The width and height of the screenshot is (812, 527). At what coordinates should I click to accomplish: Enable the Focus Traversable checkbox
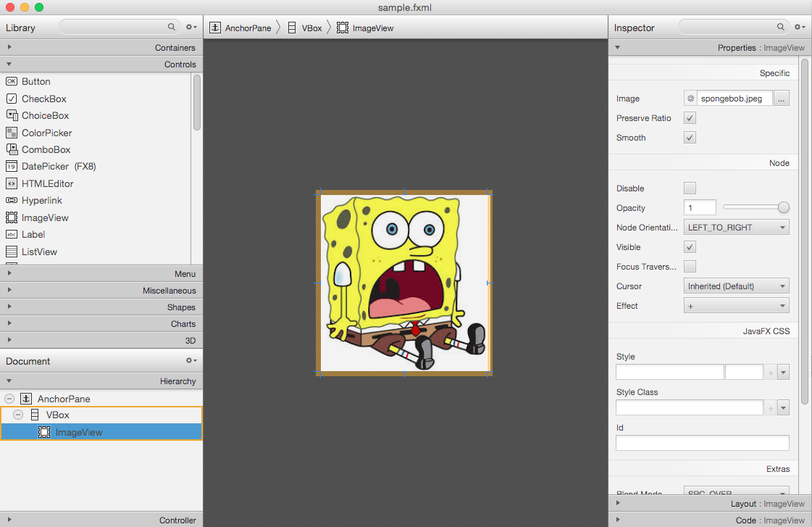(690, 266)
